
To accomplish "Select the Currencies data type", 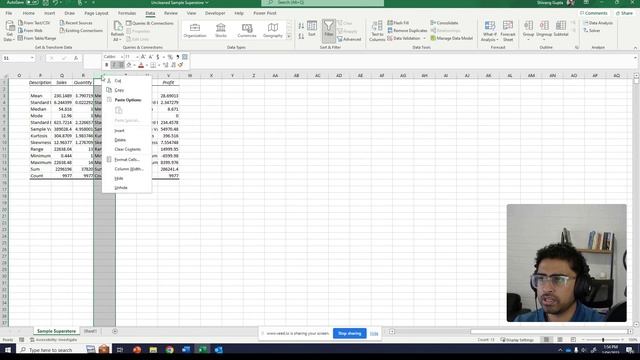I will pos(247,31).
